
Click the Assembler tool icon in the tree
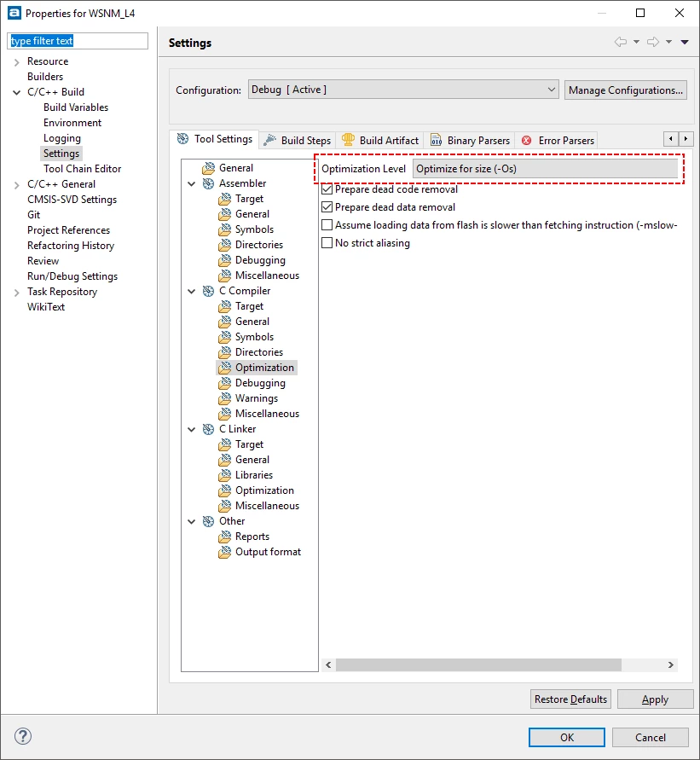(208, 183)
